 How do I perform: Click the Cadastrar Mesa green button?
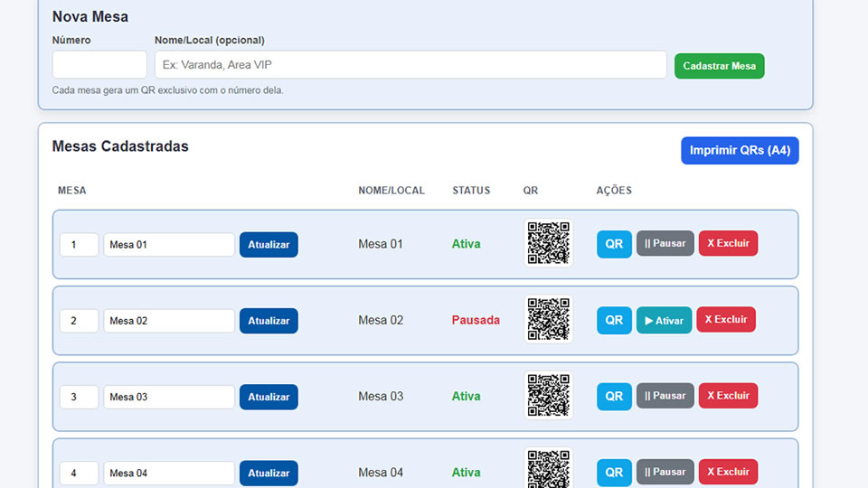click(x=719, y=66)
